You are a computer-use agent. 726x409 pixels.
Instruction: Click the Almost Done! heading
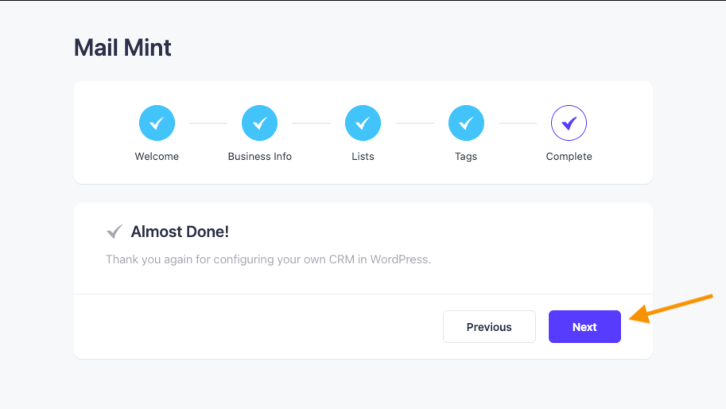pos(180,232)
